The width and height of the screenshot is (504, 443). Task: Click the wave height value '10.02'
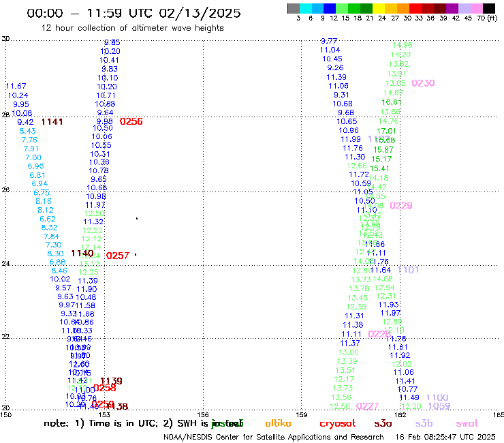pyautogui.click(x=60, y=279)
